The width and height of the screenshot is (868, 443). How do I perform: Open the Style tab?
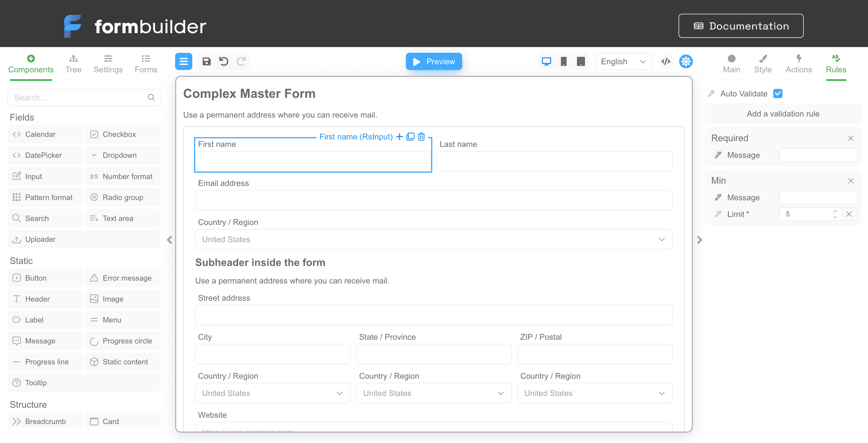point(763,64)
